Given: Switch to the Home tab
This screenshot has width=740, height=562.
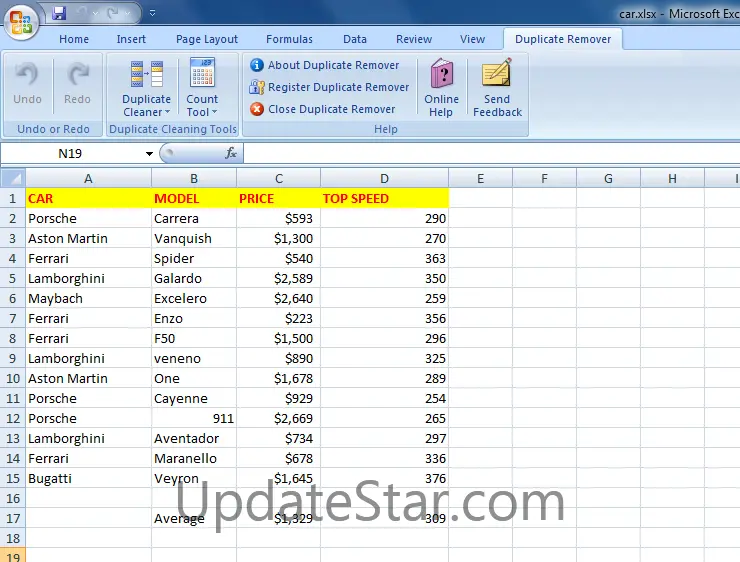Looking at the screenshot, I should (74, 39).
